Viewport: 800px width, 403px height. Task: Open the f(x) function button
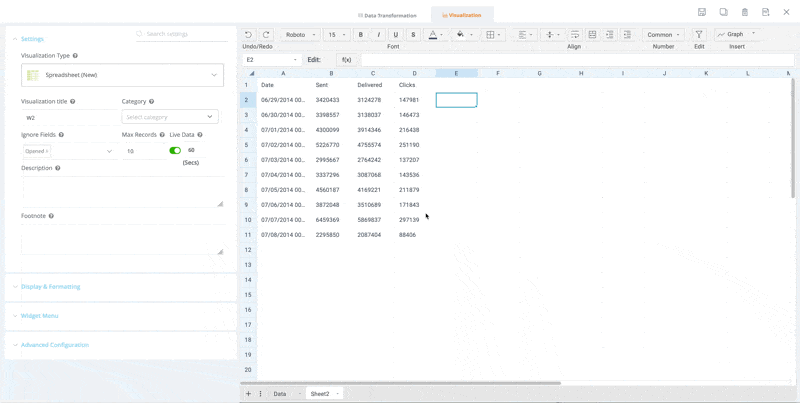point(346,60)
